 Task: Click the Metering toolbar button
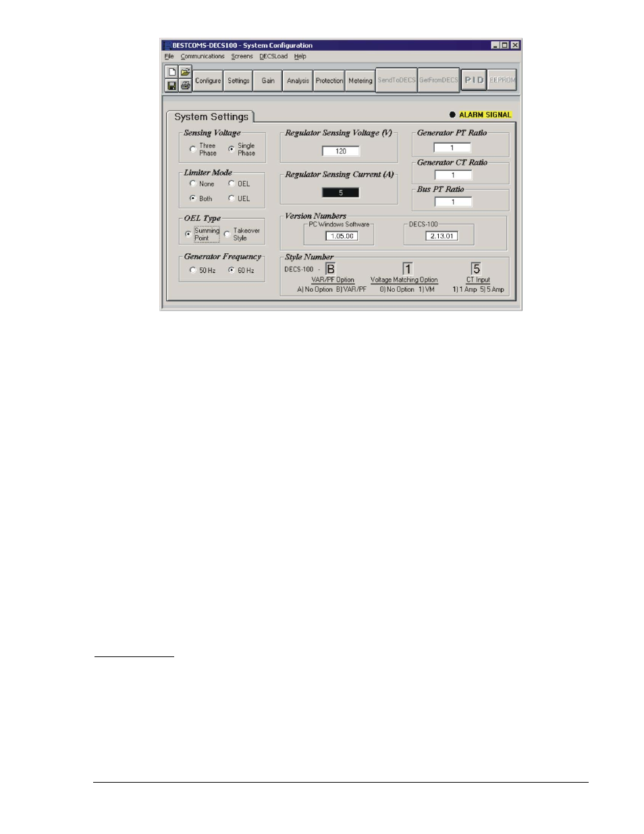coord(360,80)
